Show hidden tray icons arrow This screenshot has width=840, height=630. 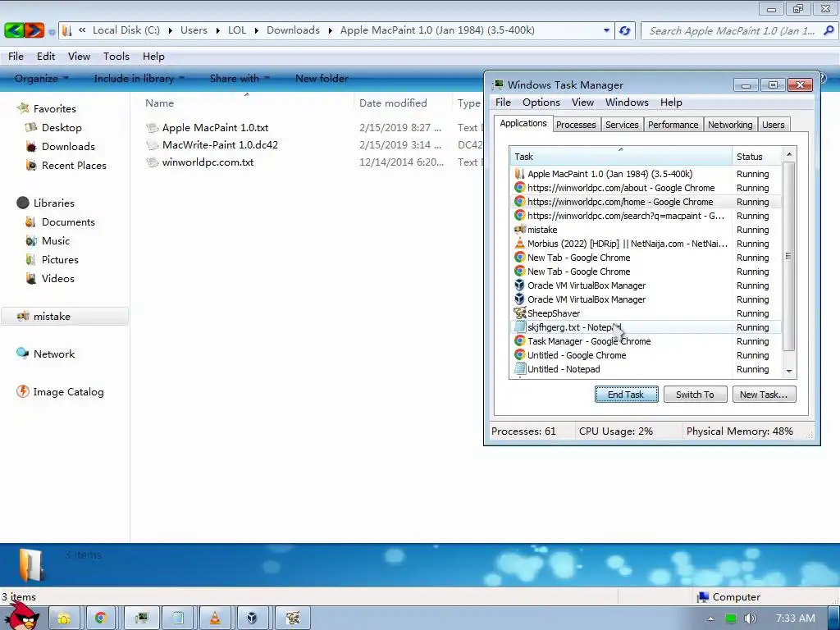710,619
